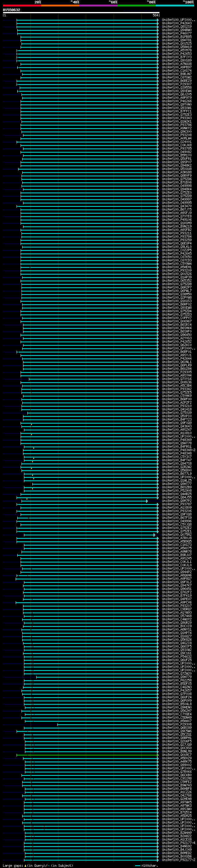Select hit label UniRef100_P46266
Screen dimensions: 197x868
pos(177,101)
